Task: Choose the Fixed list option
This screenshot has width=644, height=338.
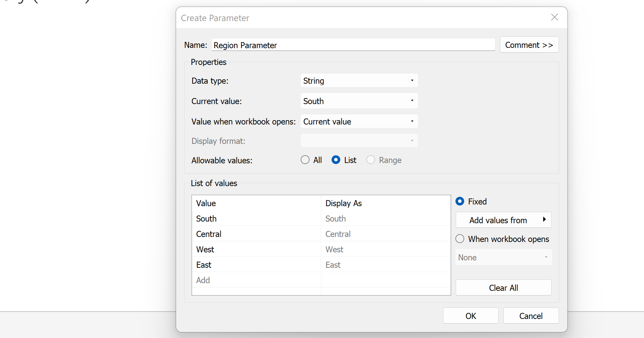Action: [460, 201]
